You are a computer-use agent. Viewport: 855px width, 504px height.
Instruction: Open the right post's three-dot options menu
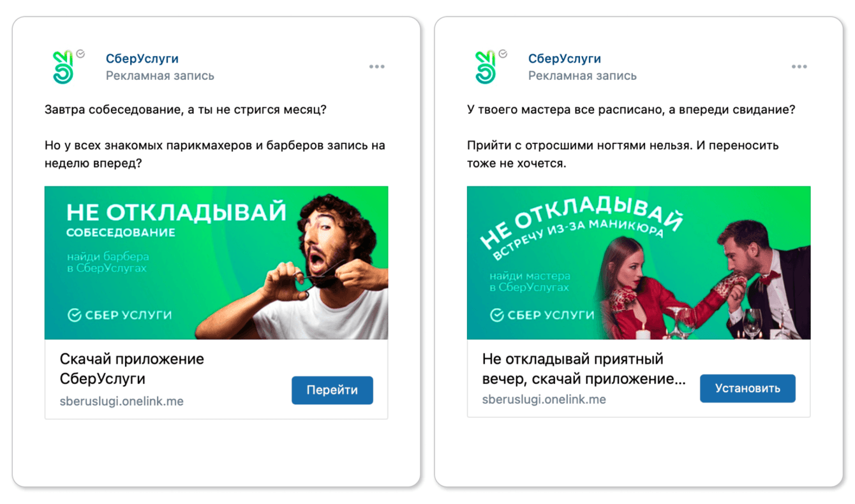[799, 66]
